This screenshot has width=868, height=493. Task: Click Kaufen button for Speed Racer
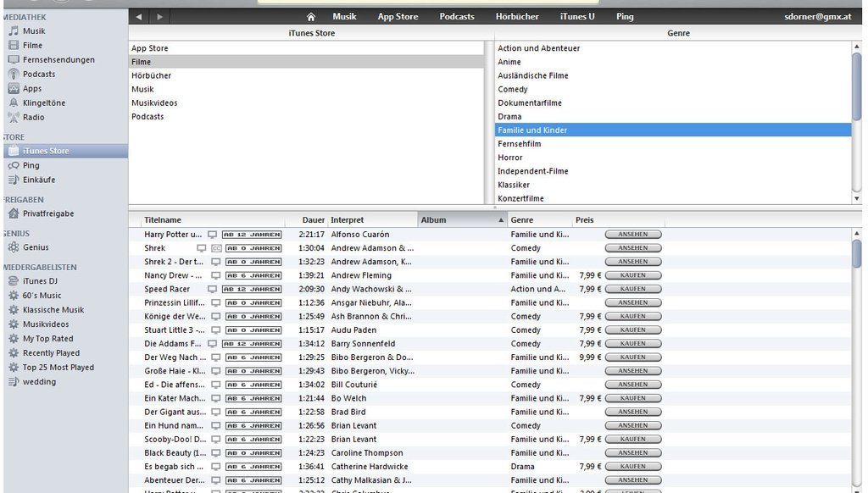point(632,290)
